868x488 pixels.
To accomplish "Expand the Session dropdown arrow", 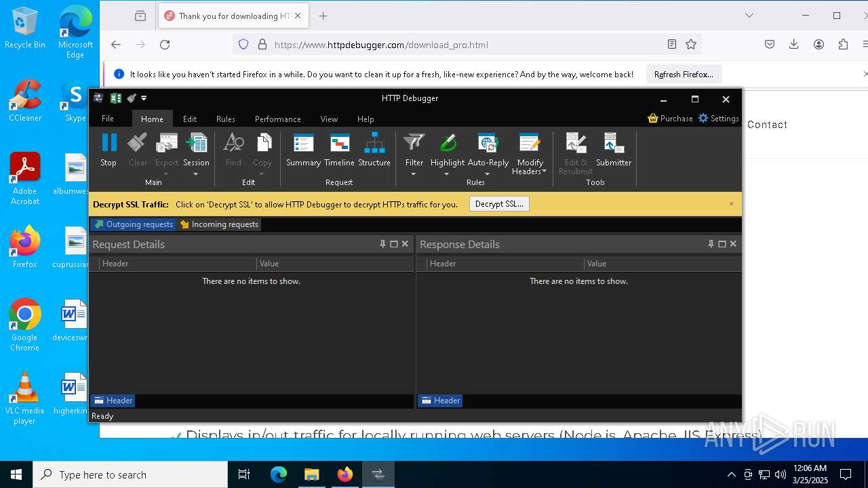I will [196, 174].
